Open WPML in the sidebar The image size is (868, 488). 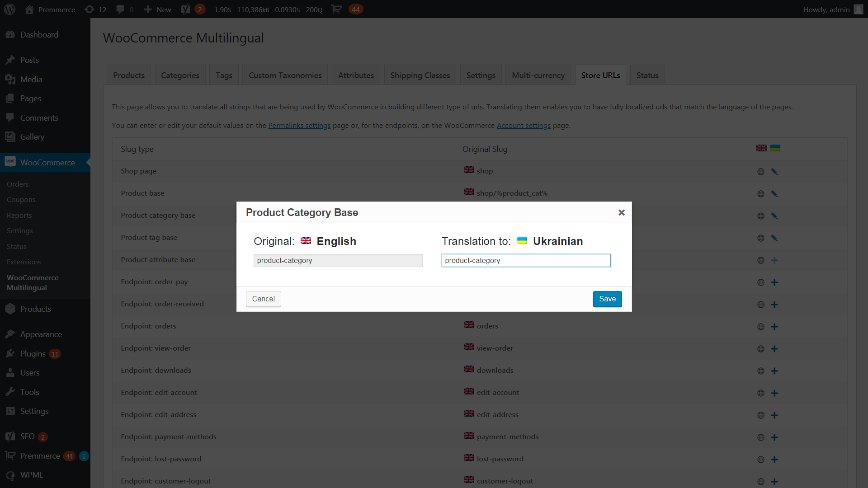(x=32, y=475)
